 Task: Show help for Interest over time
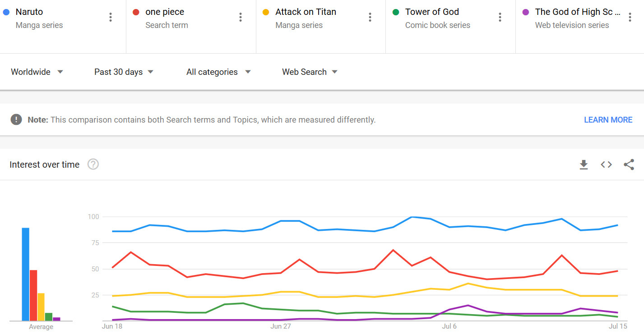pos(93,165)
